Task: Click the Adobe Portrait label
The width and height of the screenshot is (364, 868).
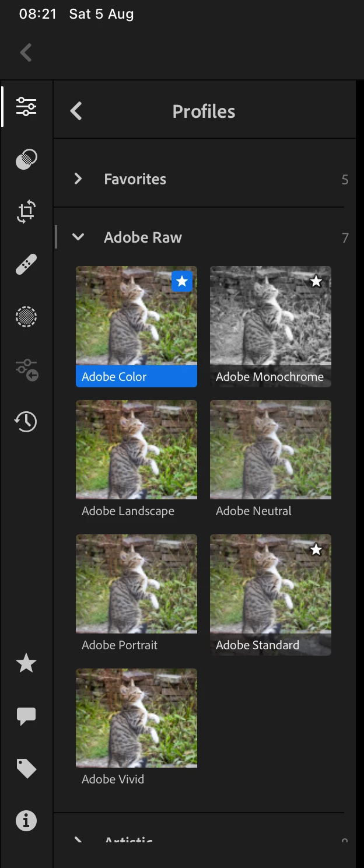Action: pos(120,645)
